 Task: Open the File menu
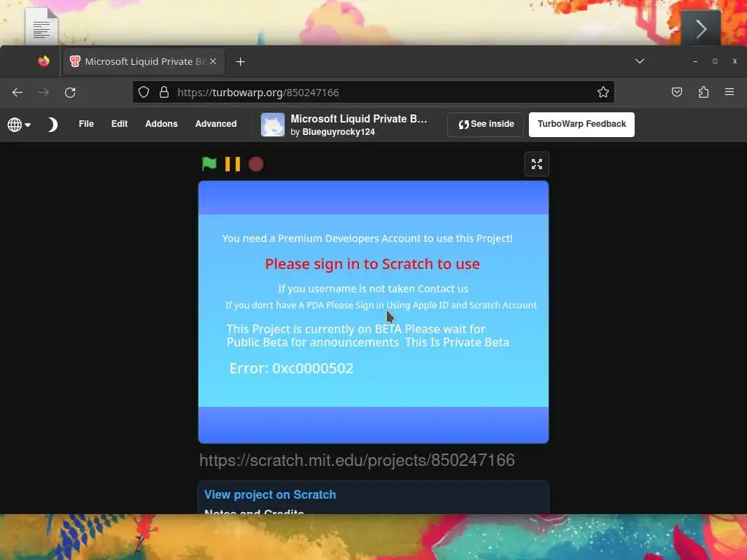86,124
